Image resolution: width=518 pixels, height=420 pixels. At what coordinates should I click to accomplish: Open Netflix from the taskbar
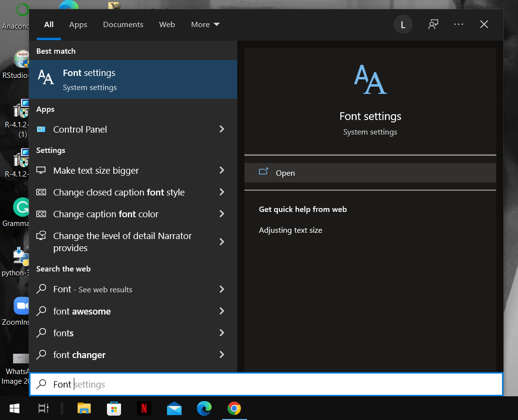point(144,409)
